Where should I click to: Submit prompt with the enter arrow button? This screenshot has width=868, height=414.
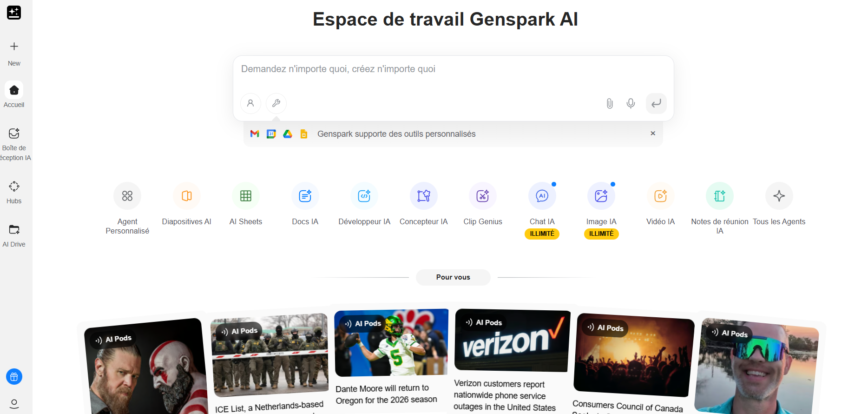pyautogui.click(x=656, y=103)
